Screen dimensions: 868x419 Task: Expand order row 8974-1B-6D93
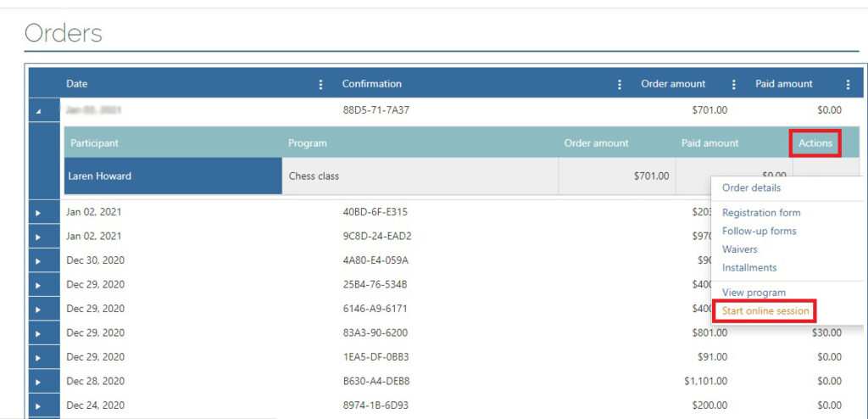click(x=39, y=405)
